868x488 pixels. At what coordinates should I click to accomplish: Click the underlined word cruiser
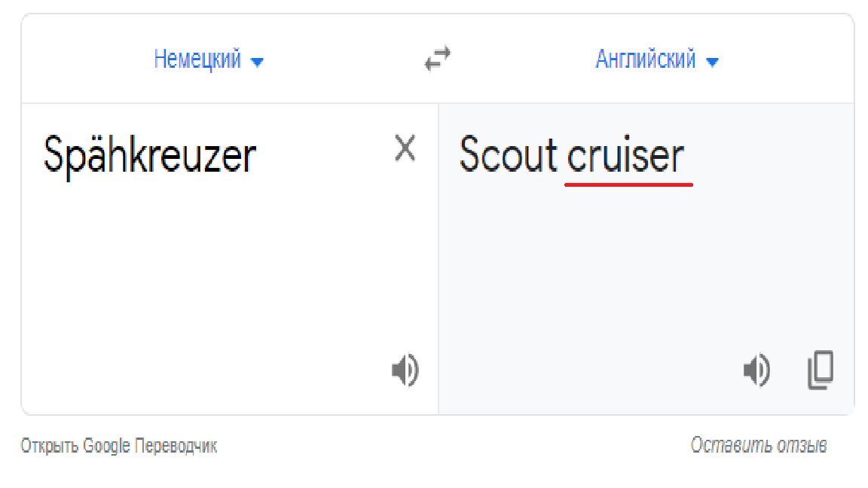pyautogui.click(x=625, y=155)
